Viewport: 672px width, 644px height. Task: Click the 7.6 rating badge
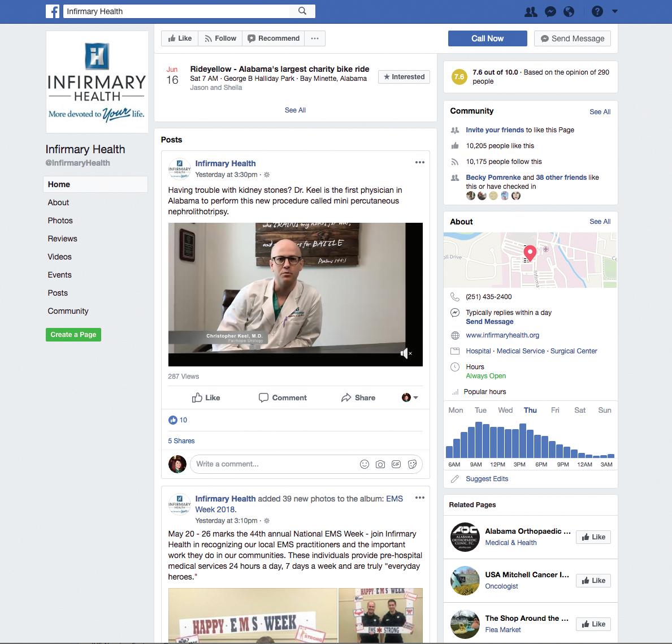point(459,77)
